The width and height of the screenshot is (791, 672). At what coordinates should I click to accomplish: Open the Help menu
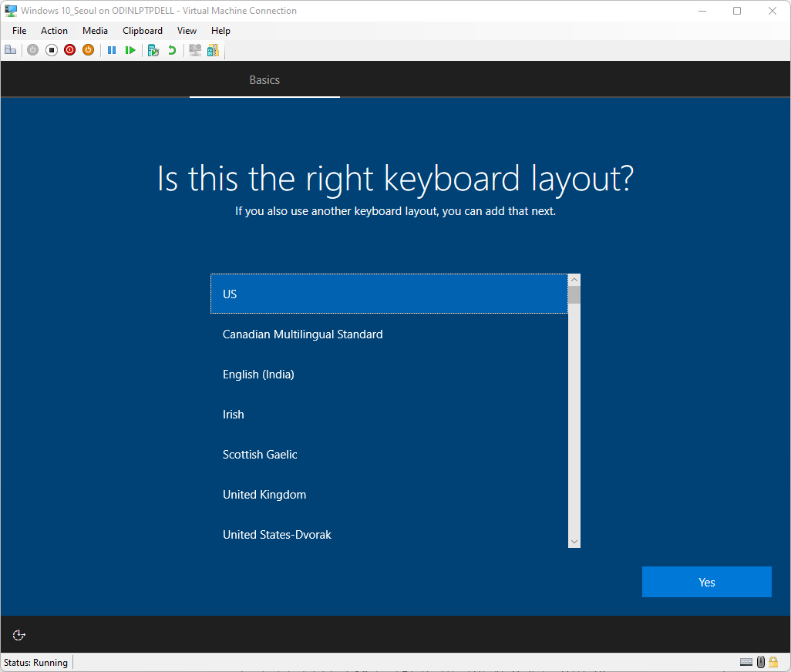[220, 31]
